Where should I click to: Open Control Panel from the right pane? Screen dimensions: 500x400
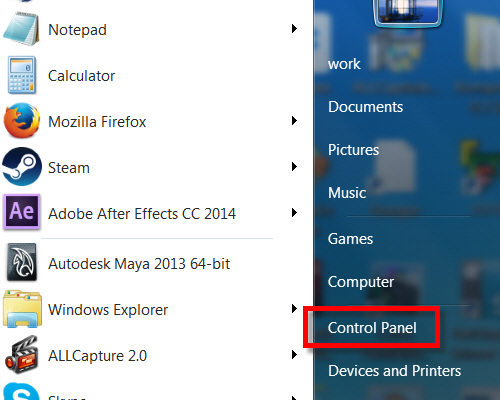[x=372, y=328]
